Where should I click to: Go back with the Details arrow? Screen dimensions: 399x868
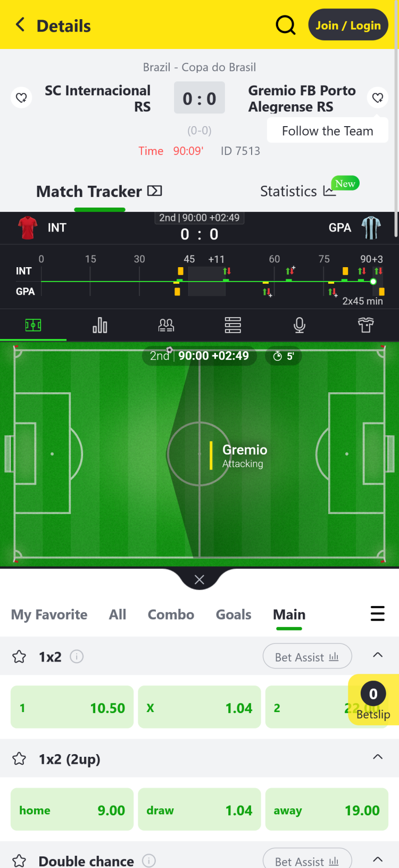(x=20, y=24)
